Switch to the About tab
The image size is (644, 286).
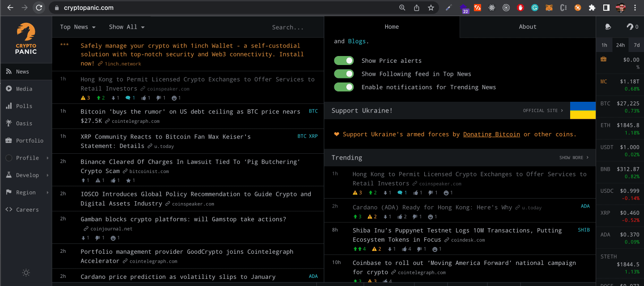pyautogui.click(x=527, y=26)
